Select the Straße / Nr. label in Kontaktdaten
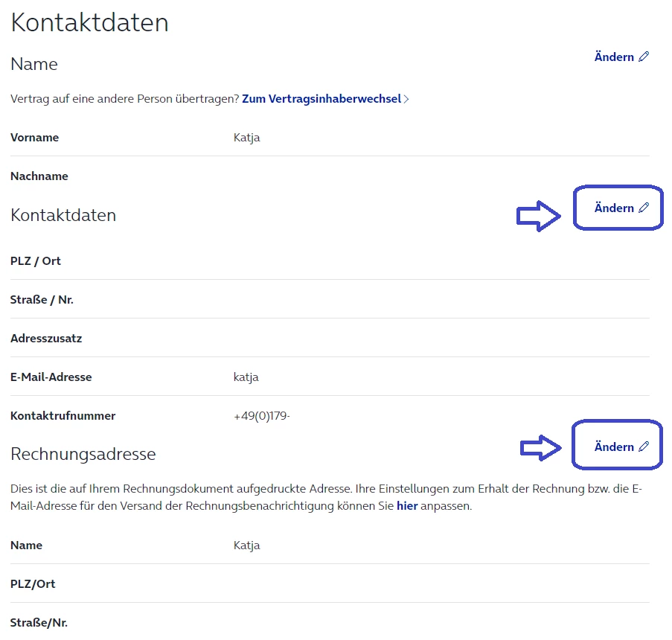 pyautogui.click(x=42, y=300)
